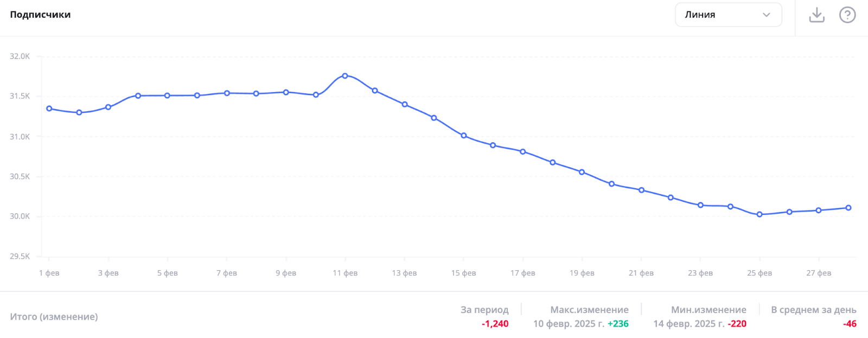Click the -220 min change value
868x338 pixels.
[737, 324]
